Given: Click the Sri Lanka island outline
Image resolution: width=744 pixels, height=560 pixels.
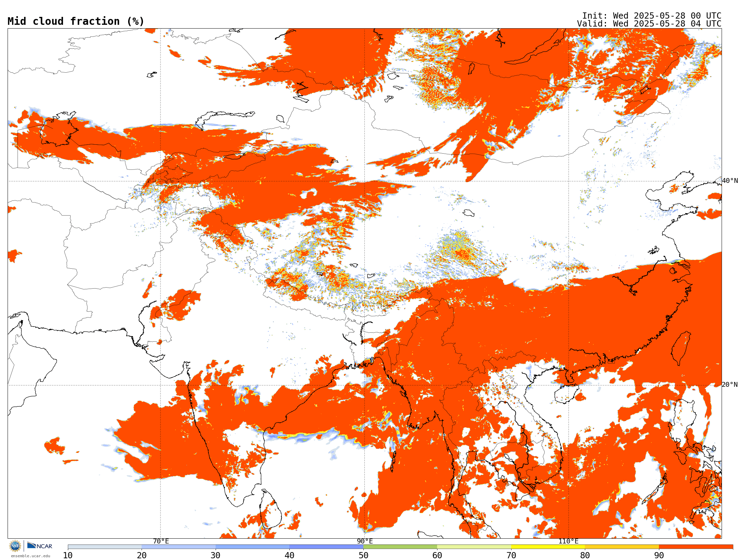Looking at the screenshot, I should pyautogui.click(x=270, y=509).
